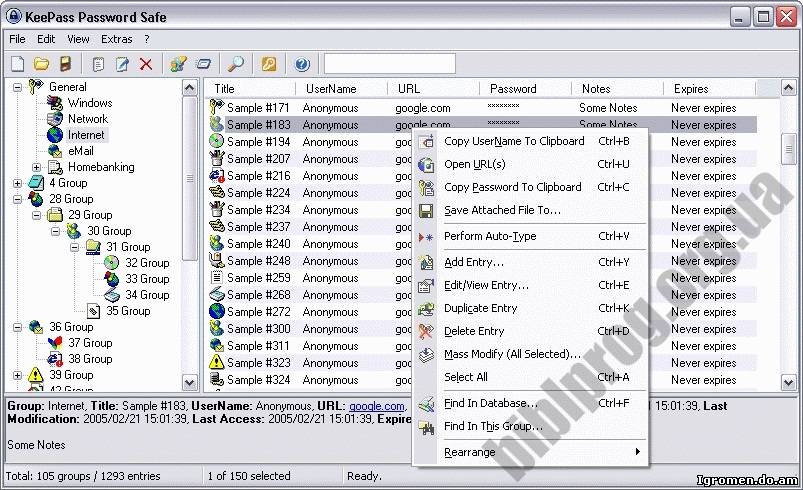Collapse the 31 Group tree node

click(x=74, y=247)
